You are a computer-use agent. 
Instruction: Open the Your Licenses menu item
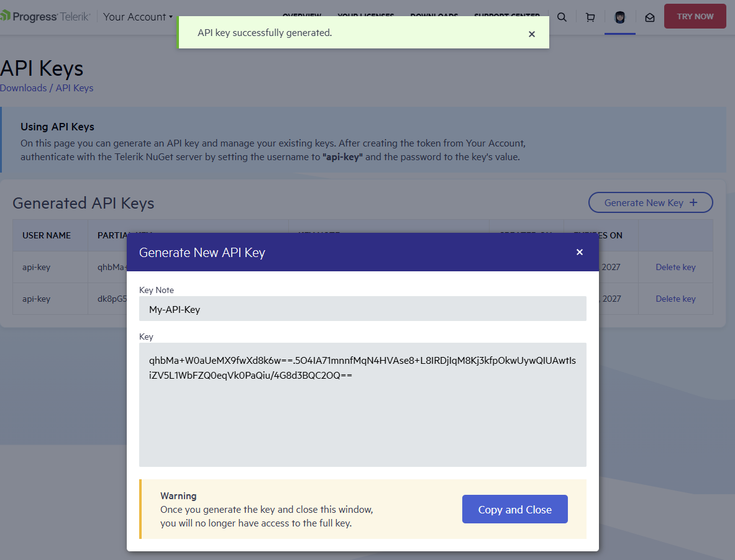click(366, 15)
